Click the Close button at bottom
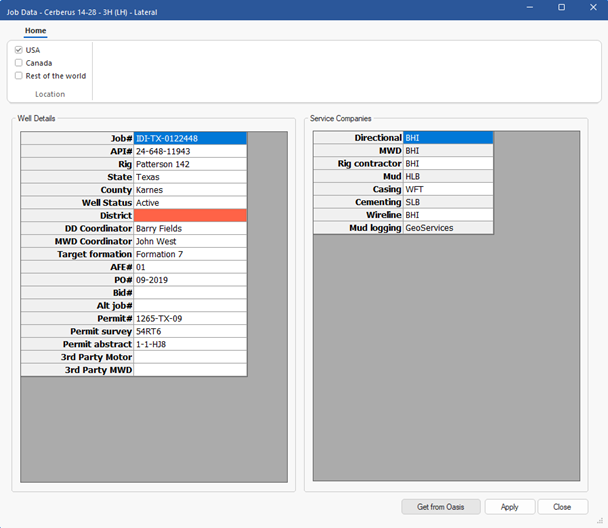608x528 pixels. pos(562,507)
